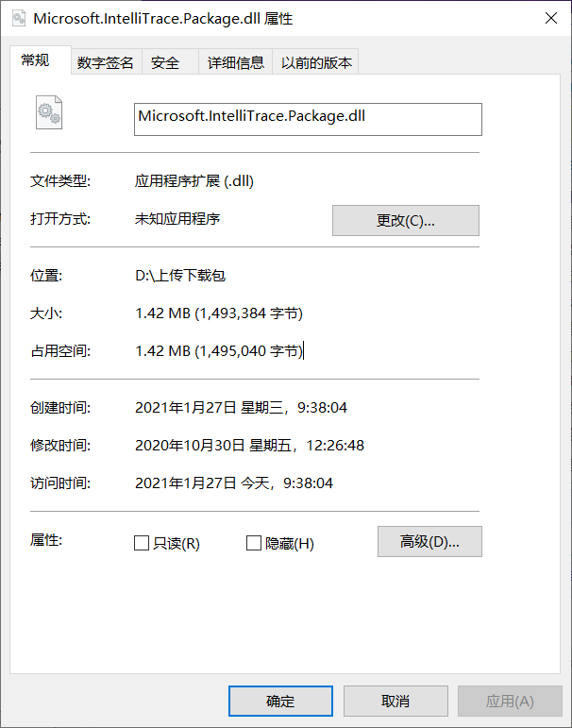The width and height of the screenshot is (572, 728).
Task: Click the size value 1,493,384 字节
Action: pos(219,313)
